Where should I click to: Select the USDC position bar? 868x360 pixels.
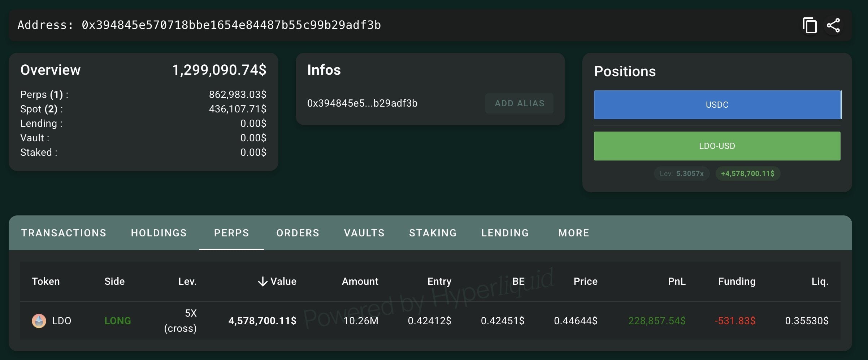(717, 105)
